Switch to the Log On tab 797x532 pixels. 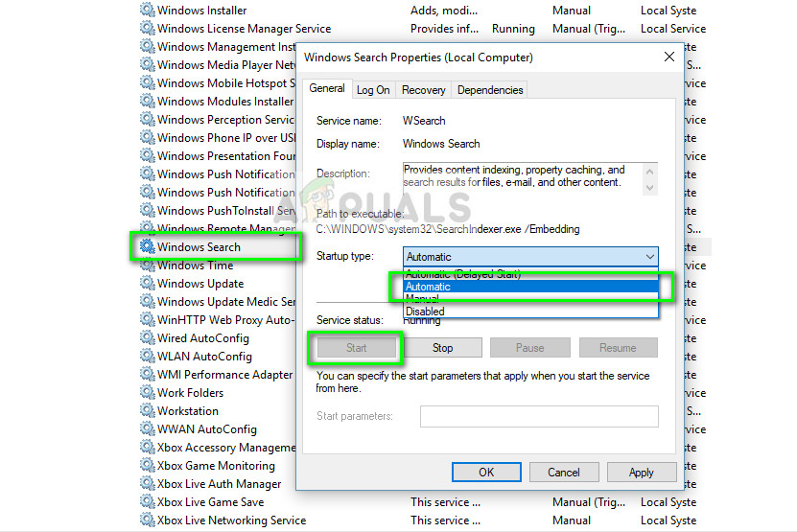(x=373, y=90)
